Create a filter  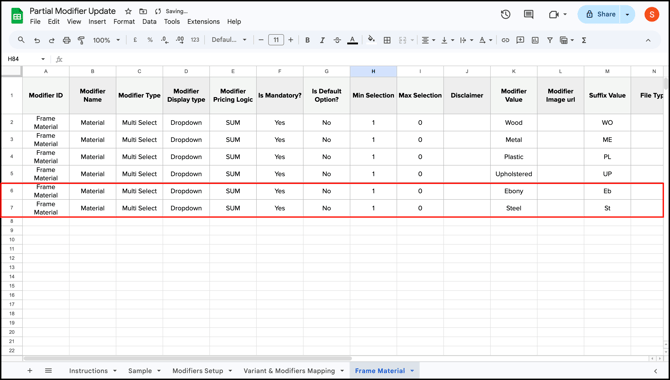pos(550,40)
